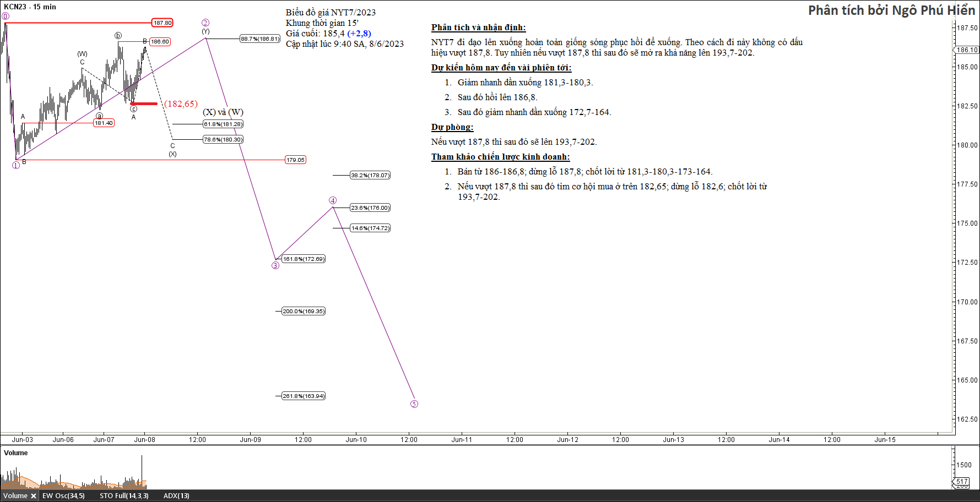Select the red 187.80 price label
980x502 pixels.
(163, 23)
